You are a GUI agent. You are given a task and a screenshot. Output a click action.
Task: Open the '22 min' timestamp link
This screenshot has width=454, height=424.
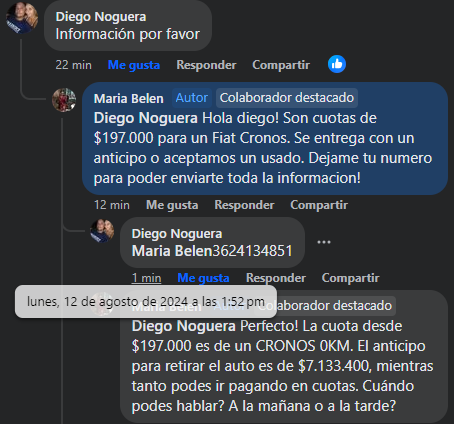pyautogui.click(x=73, y=65)
